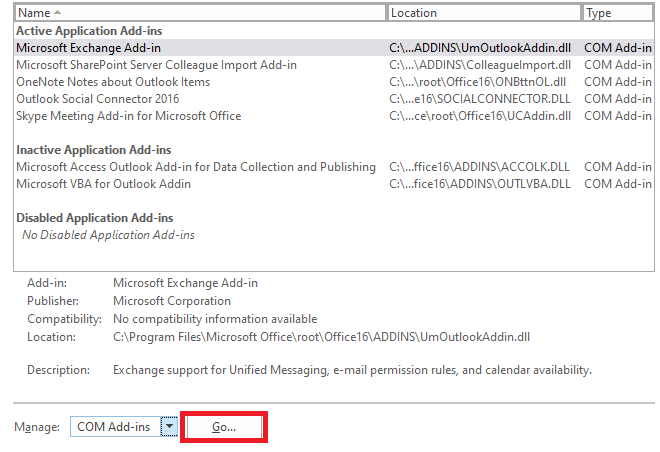Image resolution: width=660 pixels, height=452 pixels.
Task: Click the OUTLVBA.DLL location cell
Action: tap(480, 184)
